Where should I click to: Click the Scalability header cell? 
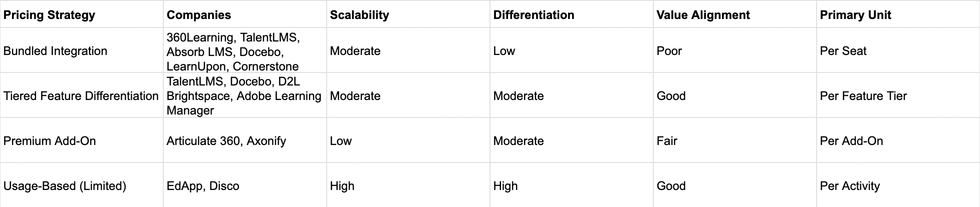pyautogui.click(x=408, y=14)
